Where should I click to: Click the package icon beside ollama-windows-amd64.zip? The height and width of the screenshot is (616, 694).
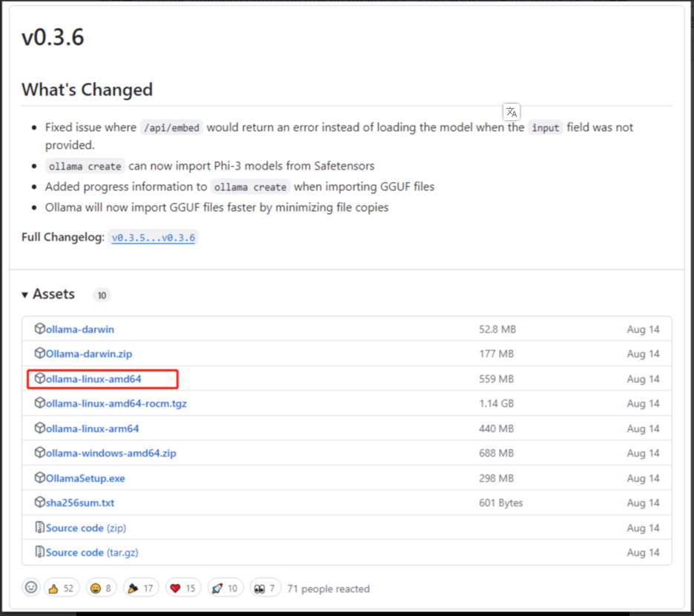40,453
